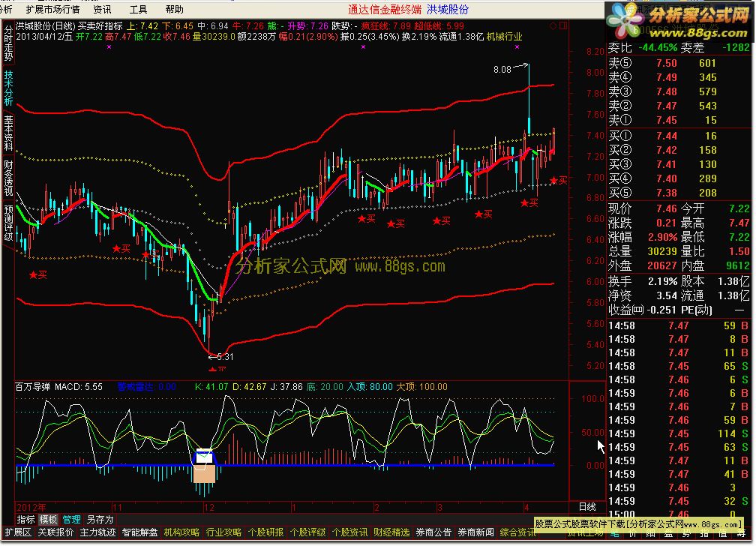Open the 扩展市场行情 menu
This screenshot has width=756, height=546.
point(52,10)
